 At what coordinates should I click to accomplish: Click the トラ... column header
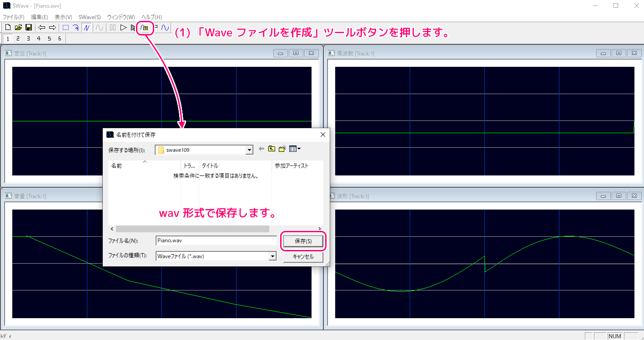pos(190,166)
